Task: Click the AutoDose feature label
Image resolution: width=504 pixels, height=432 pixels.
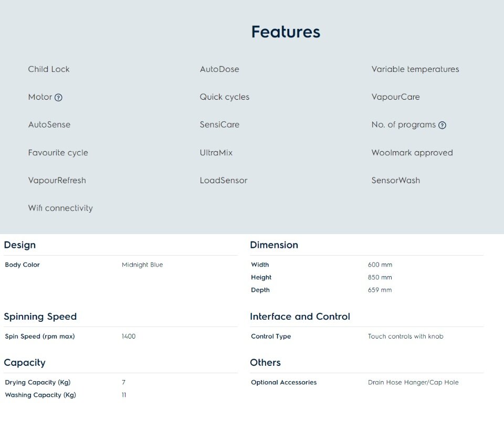Action: tap(219, 69)
